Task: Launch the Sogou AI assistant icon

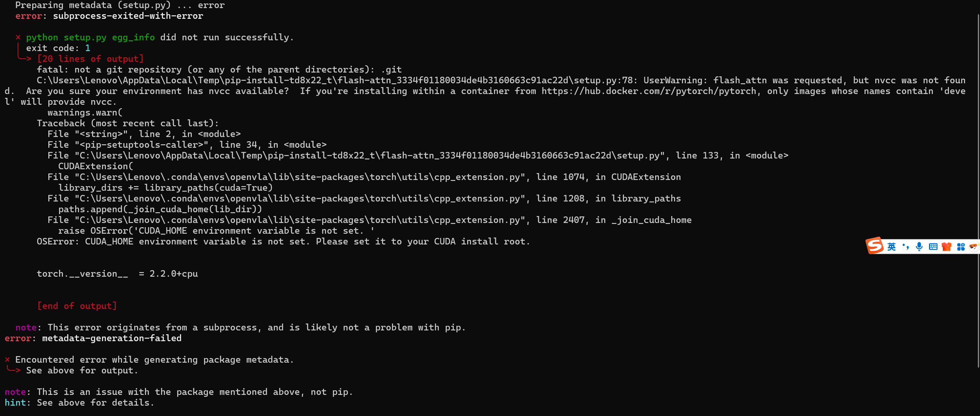Action: click(x=974, y=246)
